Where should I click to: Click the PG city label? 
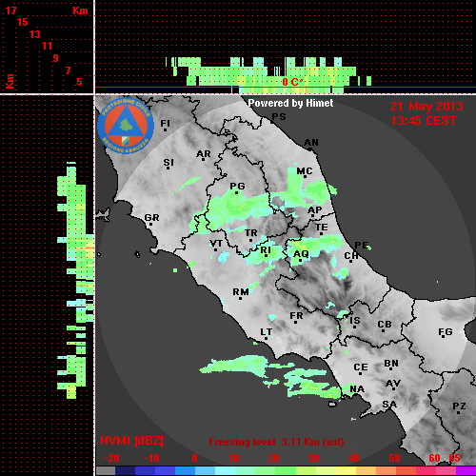(237, 186)
